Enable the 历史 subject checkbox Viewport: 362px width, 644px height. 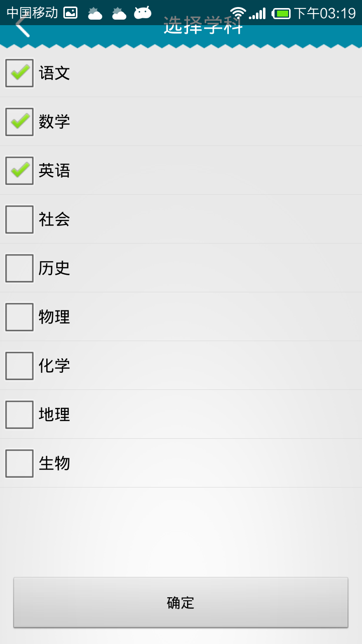pos(20,268)
